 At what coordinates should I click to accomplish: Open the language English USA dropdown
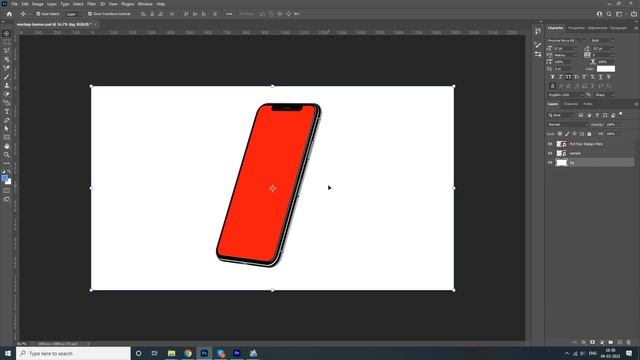point(565,95)
